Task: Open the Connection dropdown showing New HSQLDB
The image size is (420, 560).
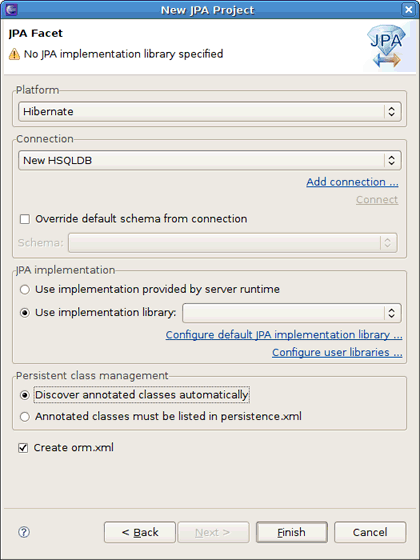Action: pos(210,160)
